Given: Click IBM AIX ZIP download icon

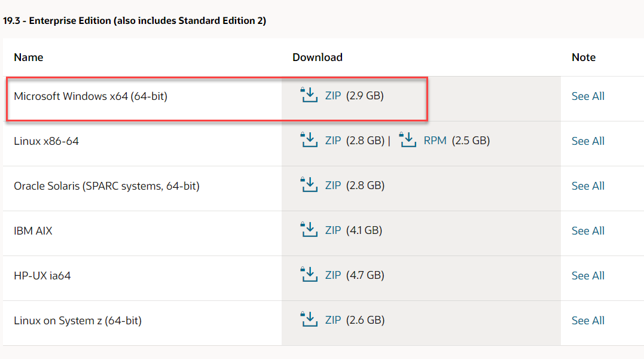Looking at the screenshot, I should 309,230.
